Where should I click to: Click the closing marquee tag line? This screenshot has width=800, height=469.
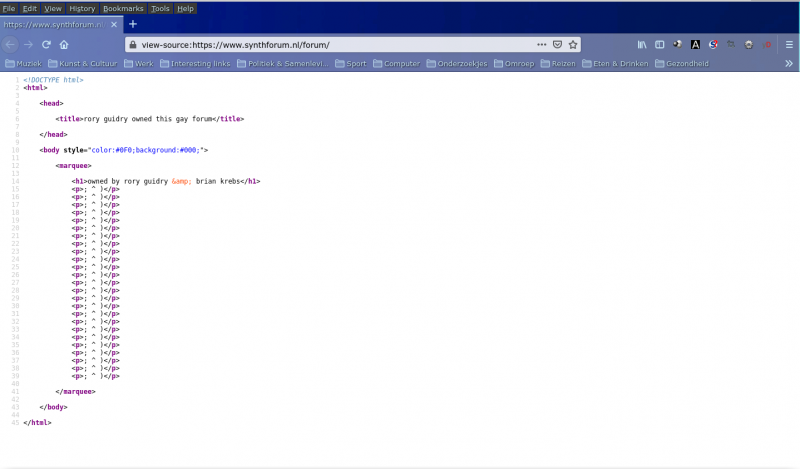(76, 392)
